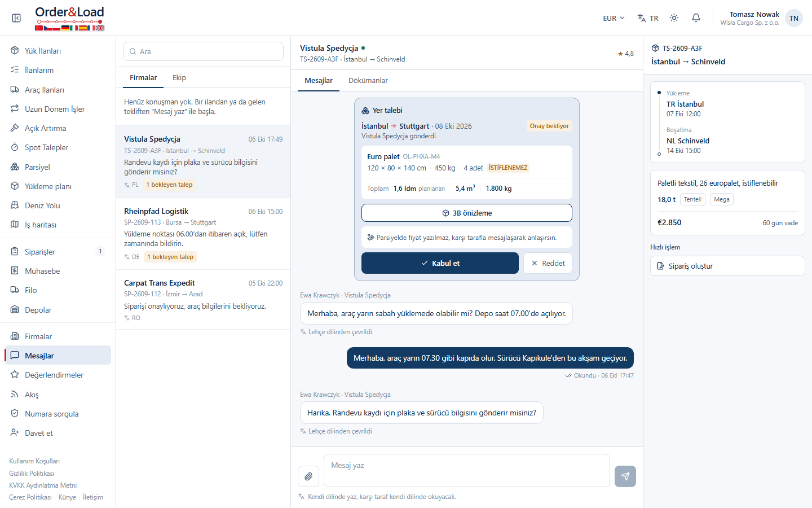Open the Gizlilik Politikası link
The width and height of the screenshot is (812, 508).
[32, 474]
